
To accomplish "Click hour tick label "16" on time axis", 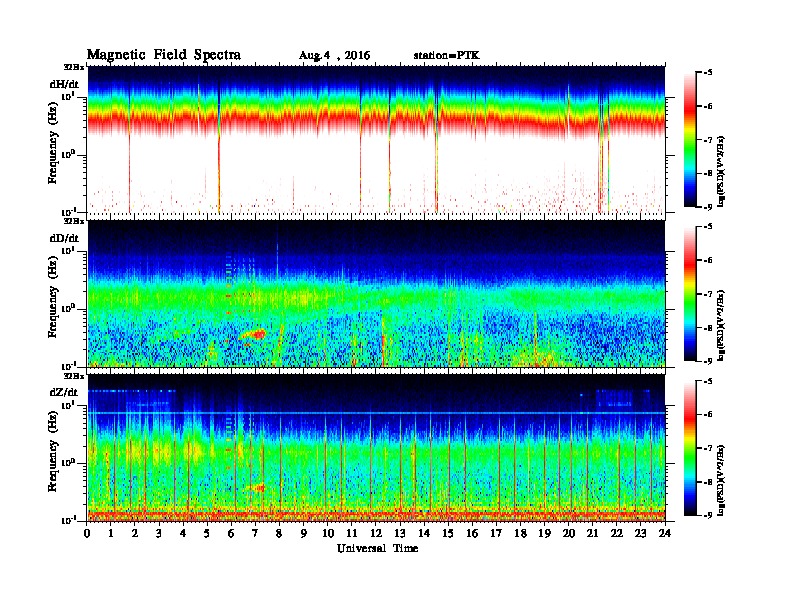I will [x=472, y=533].
